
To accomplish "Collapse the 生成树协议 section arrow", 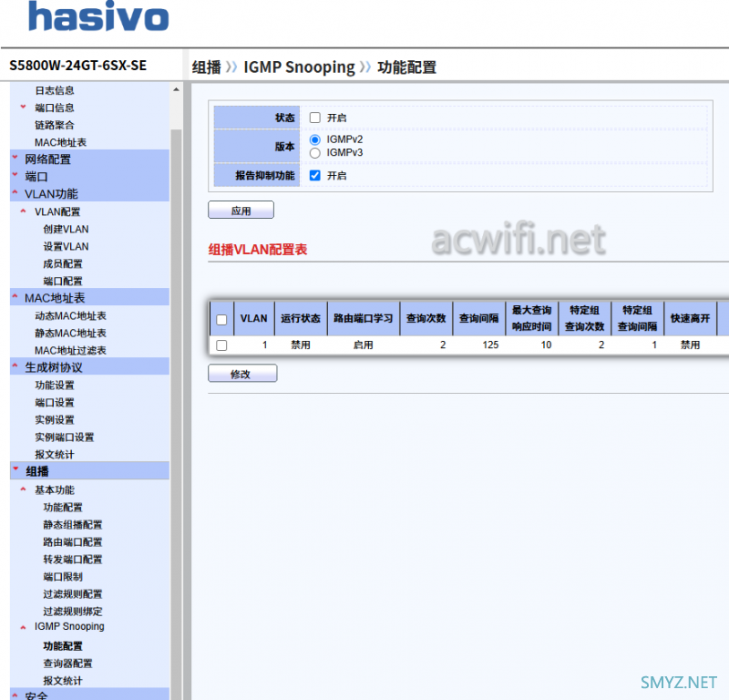I will point(15,365).
